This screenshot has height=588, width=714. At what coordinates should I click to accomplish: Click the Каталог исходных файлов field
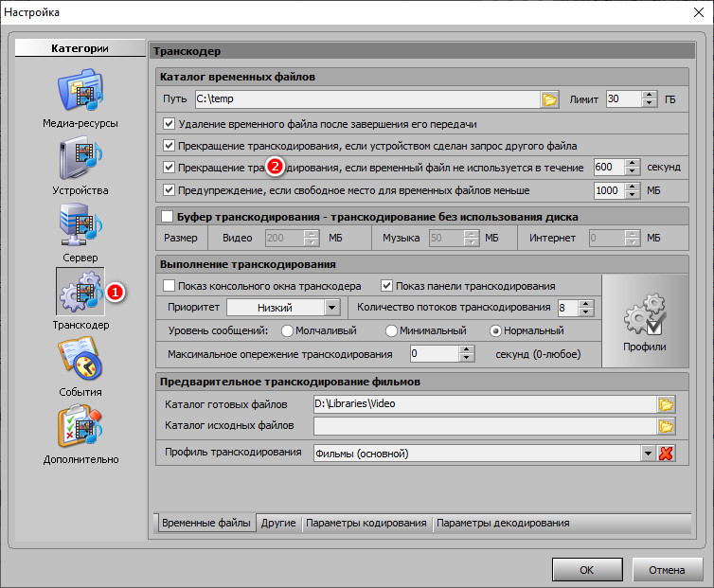coord(485,427)
